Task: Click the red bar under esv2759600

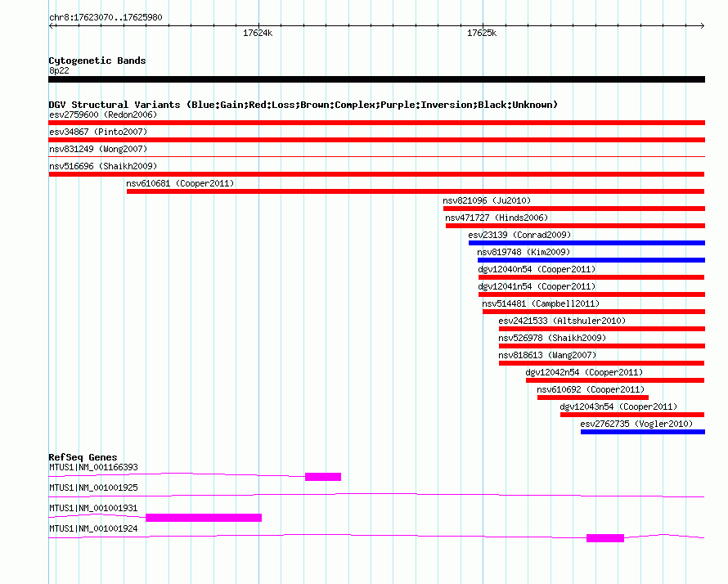Action: (376, 123)
